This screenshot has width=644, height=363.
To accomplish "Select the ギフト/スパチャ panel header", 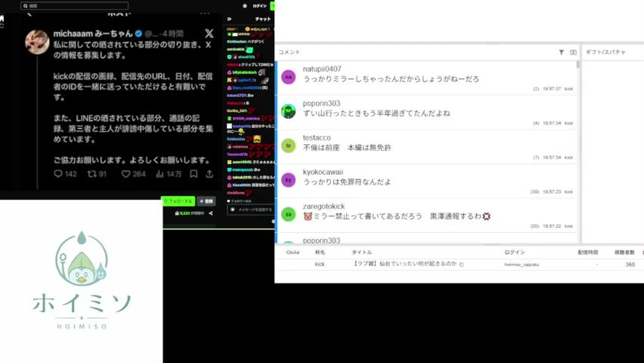I will [606, 52].
